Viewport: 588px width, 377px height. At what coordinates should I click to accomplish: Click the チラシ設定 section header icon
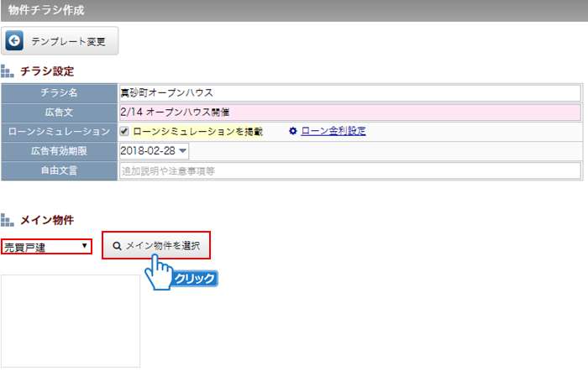pyautogui.click(x=8, y=71)
